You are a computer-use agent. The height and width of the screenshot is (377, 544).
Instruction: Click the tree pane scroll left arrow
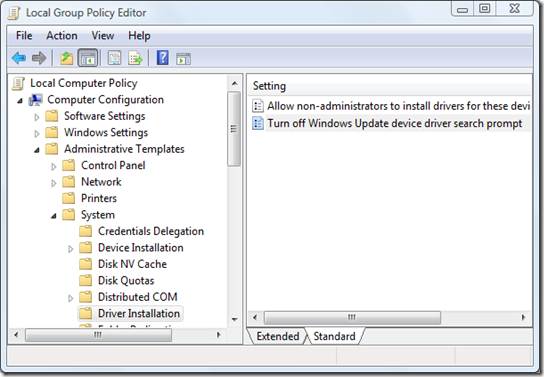(x=16, y=335)
